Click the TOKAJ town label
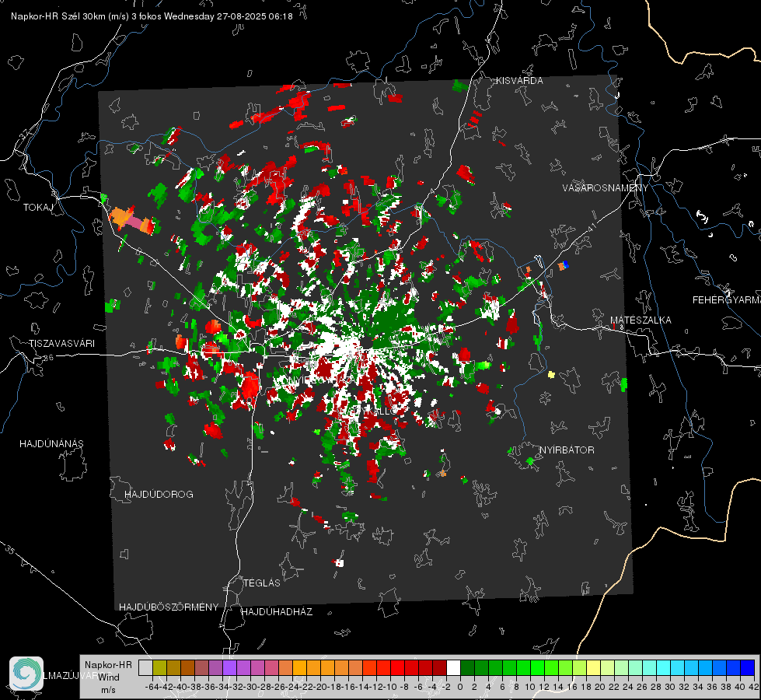Image resolution: width=761 pixels, height=700 pixels. (x=38, y=208)
